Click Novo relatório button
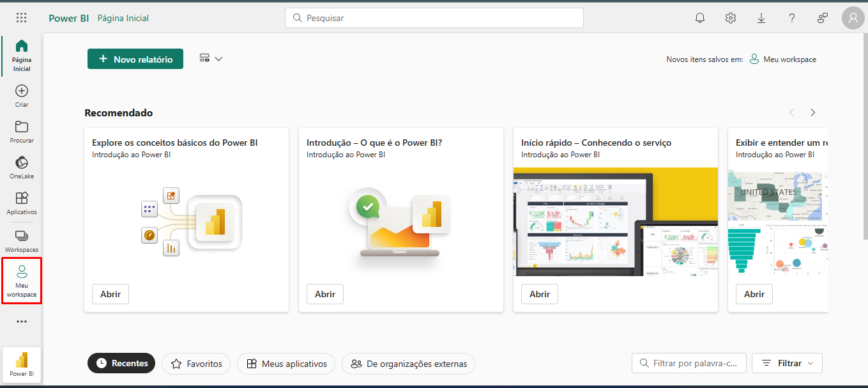 pyautogui.click(x=135, y=59)
